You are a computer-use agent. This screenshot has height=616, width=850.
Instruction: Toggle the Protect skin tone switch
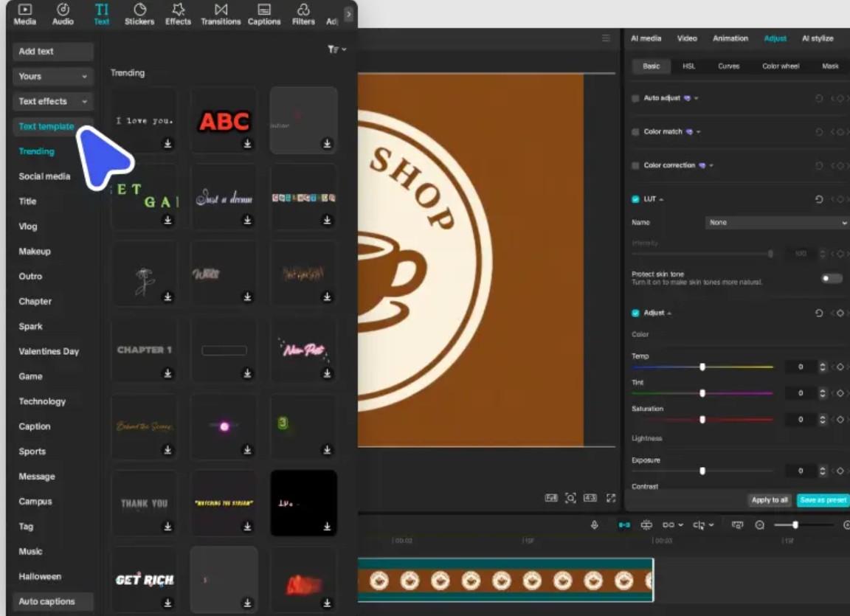[x=832, y=278]
